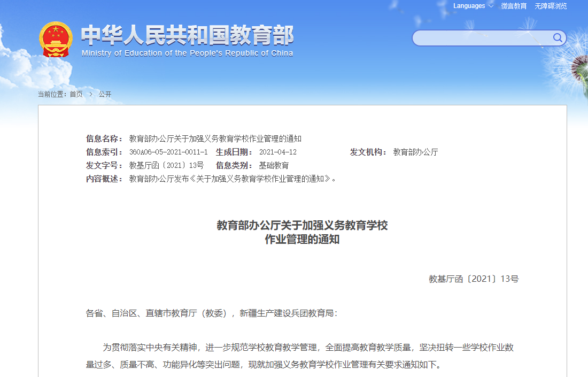Click the 发文机构 label
Image resolution: width=588 pixels, height=377 pixels.
pyautogui.click(x=368, y=152)
